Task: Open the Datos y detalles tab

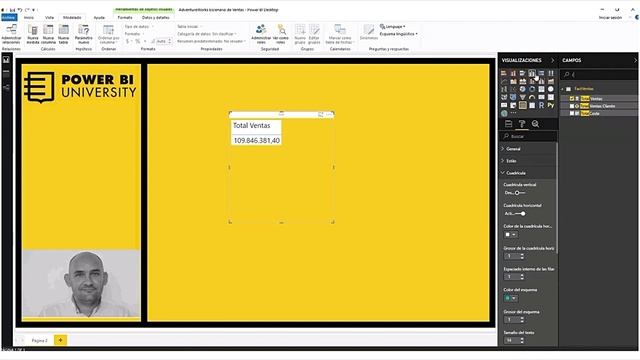Action: (x=156, y=18)
